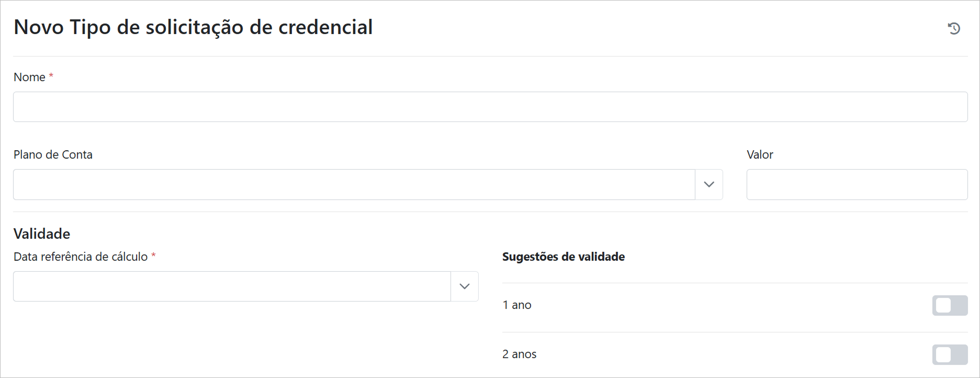Enable the 1 ano validity toggle
The image size is (980, 378).
(950, 305)
